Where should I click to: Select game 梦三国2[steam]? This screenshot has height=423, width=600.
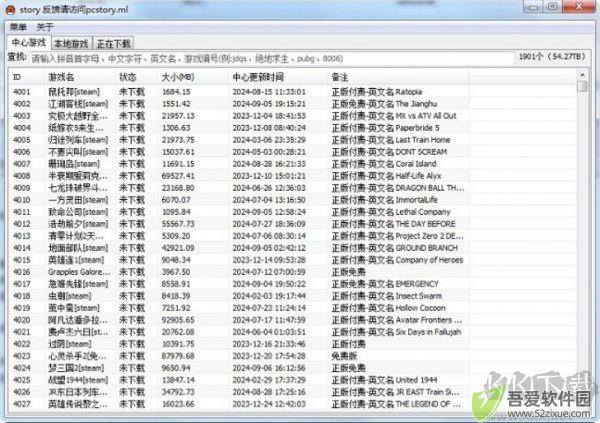[x=76, y=368]
